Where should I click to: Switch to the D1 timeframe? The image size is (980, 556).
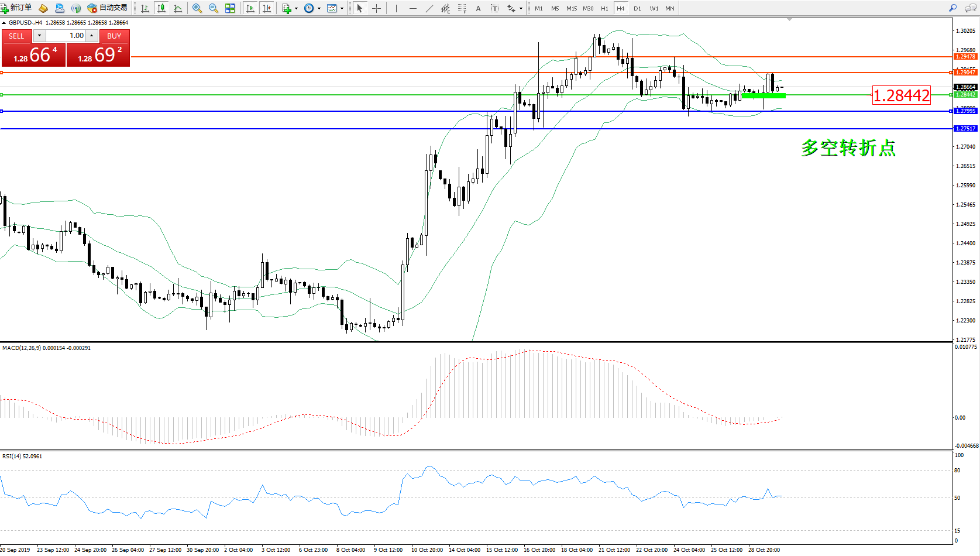(637, 8)
